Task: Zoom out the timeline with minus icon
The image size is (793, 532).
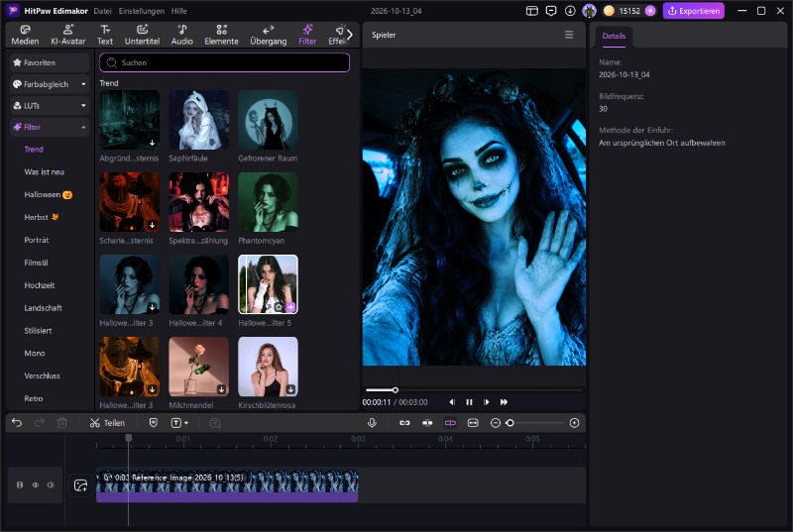Action: pos(496,423)
